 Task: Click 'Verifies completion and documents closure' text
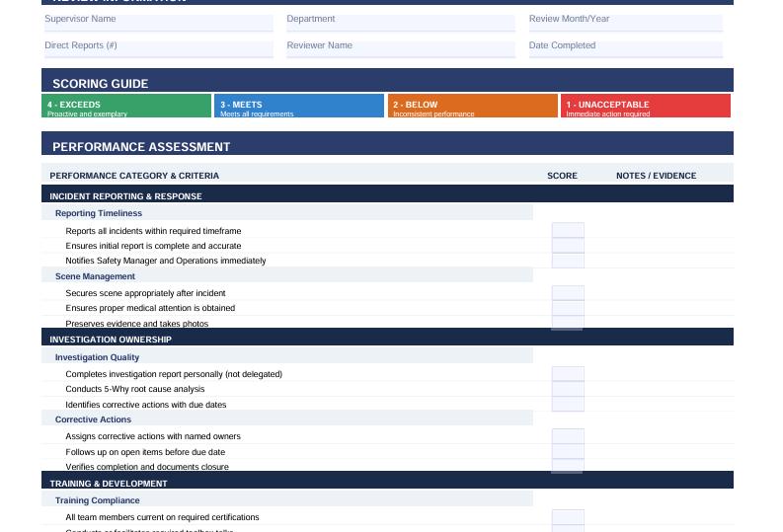[147, 467]
